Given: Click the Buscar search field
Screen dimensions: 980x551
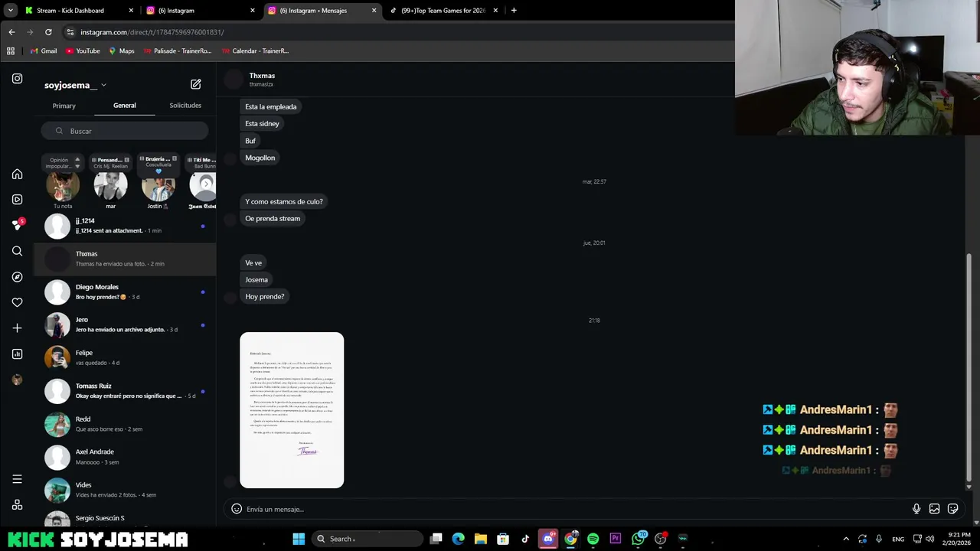Looking at the screenshot, I should [x=125, y=131].
